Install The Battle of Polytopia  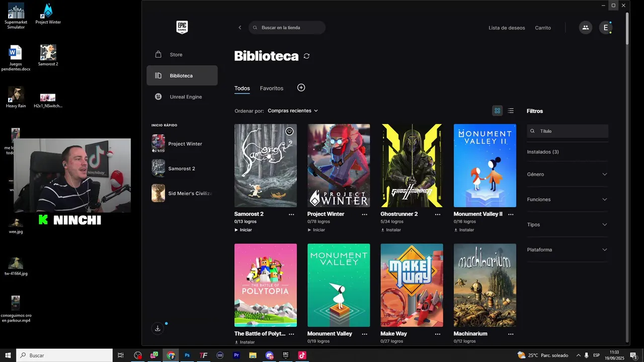coord(245,342)
